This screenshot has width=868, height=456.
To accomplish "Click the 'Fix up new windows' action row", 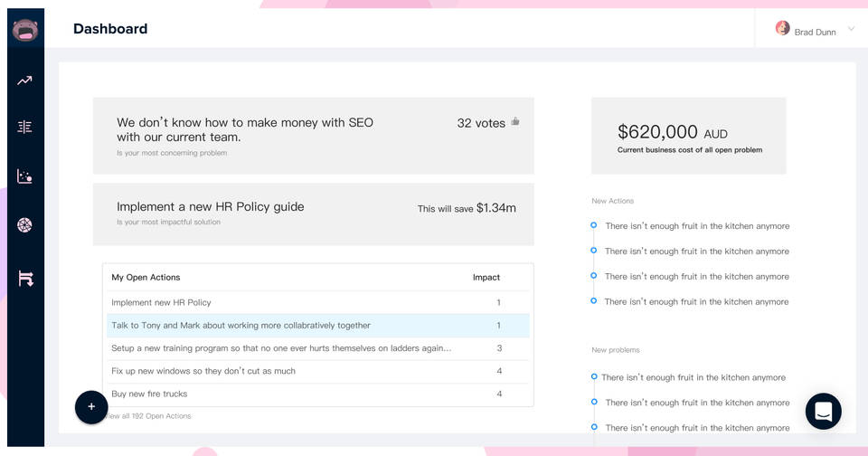I will [x=317, y=371].
